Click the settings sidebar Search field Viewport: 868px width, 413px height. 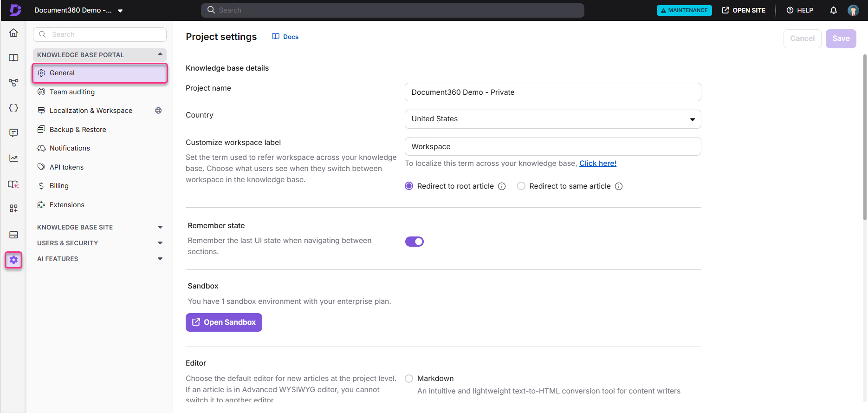100,34
